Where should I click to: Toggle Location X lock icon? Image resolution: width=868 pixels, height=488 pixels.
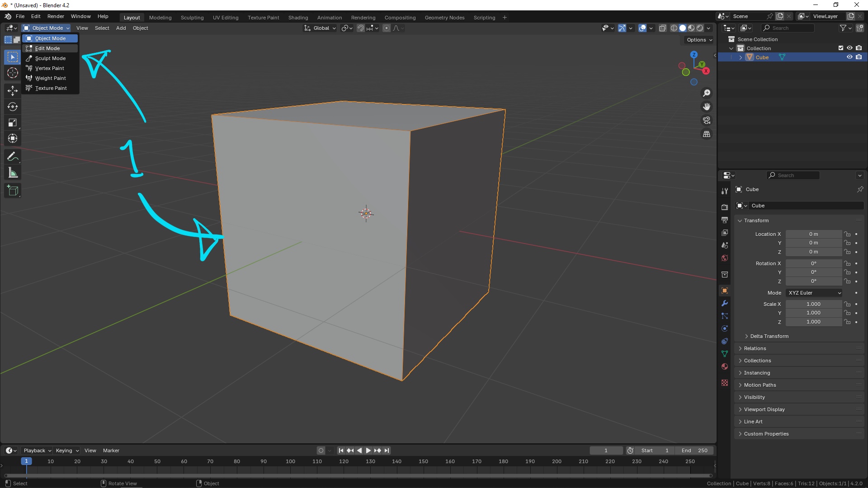click(847, 234)
